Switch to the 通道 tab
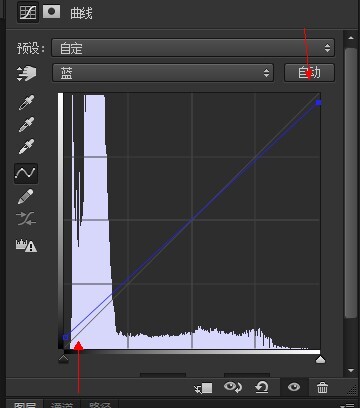Image resolution: width=360 pixels, height=408 pixels. 62,404
